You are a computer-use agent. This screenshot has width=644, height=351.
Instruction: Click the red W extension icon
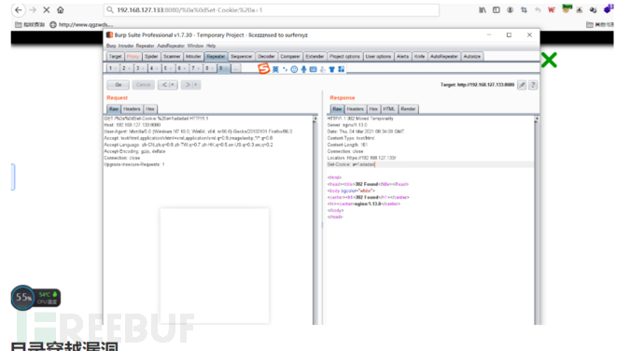tap(552, 10)
